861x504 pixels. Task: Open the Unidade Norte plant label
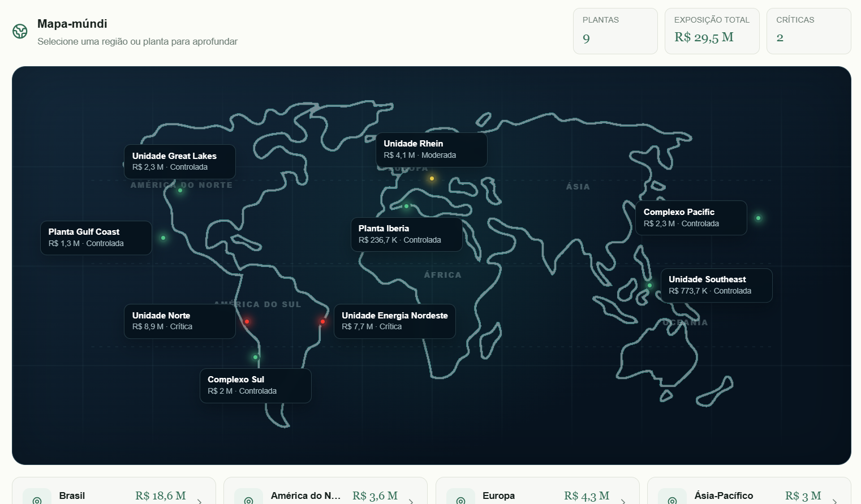click(180, 321)
